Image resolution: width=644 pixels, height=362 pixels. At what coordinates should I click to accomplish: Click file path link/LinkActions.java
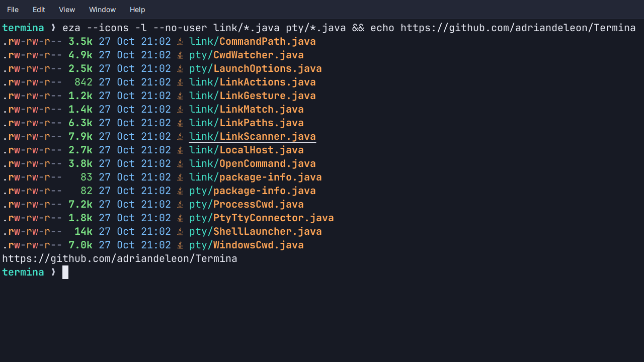(x=253, y=82)
